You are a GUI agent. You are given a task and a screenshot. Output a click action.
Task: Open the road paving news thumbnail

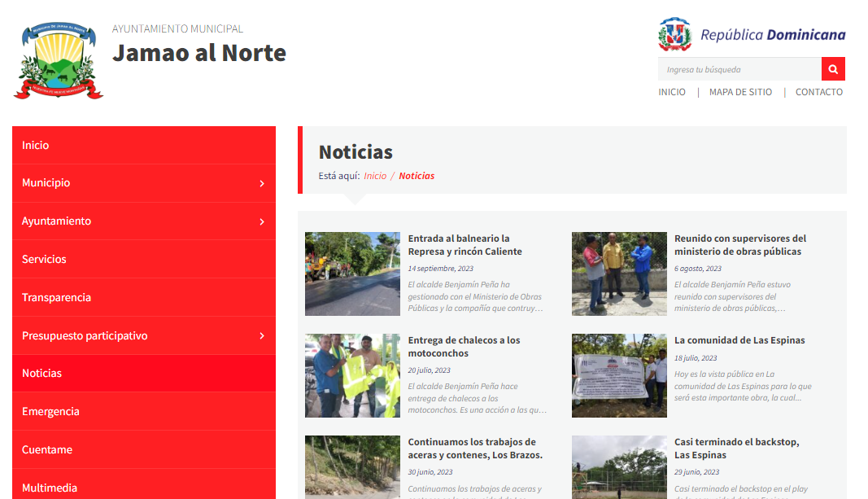click(x=352, y=274)
